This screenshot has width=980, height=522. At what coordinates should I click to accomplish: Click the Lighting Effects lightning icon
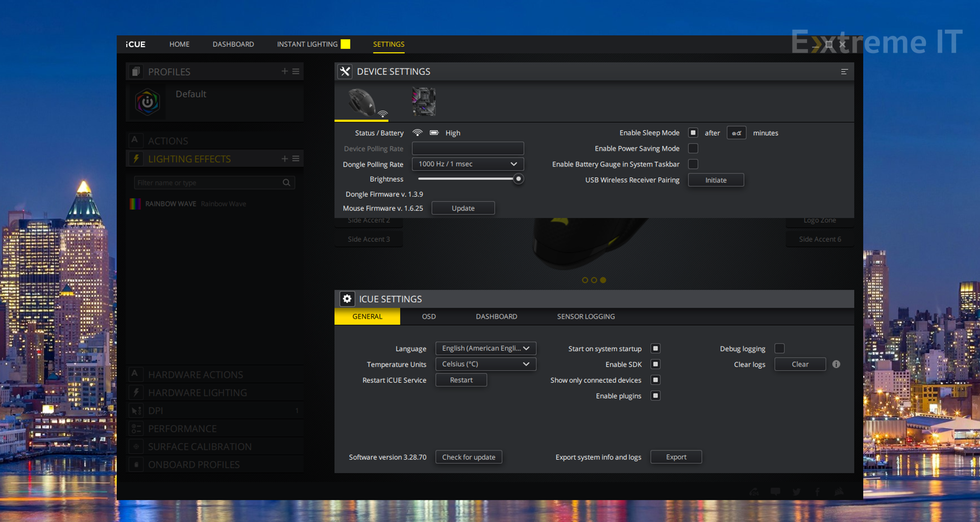136,159
